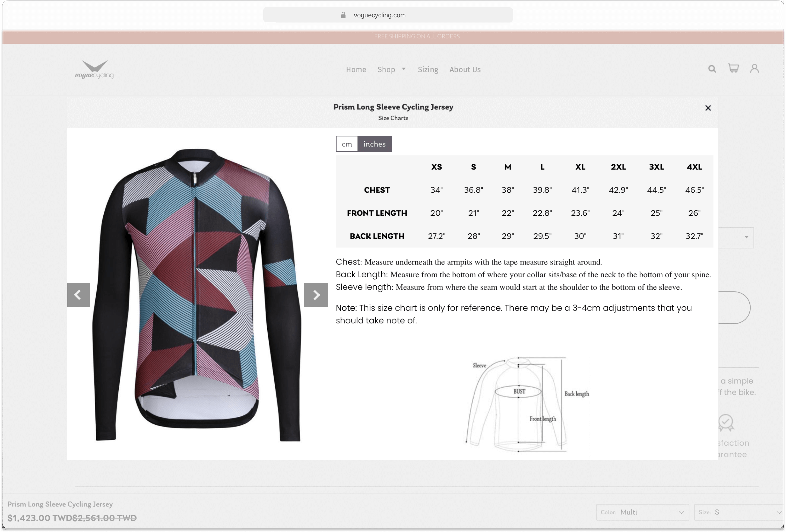This screenshot has width=786, height=532.
Task: Go to the previous product image
Action: 78,294
